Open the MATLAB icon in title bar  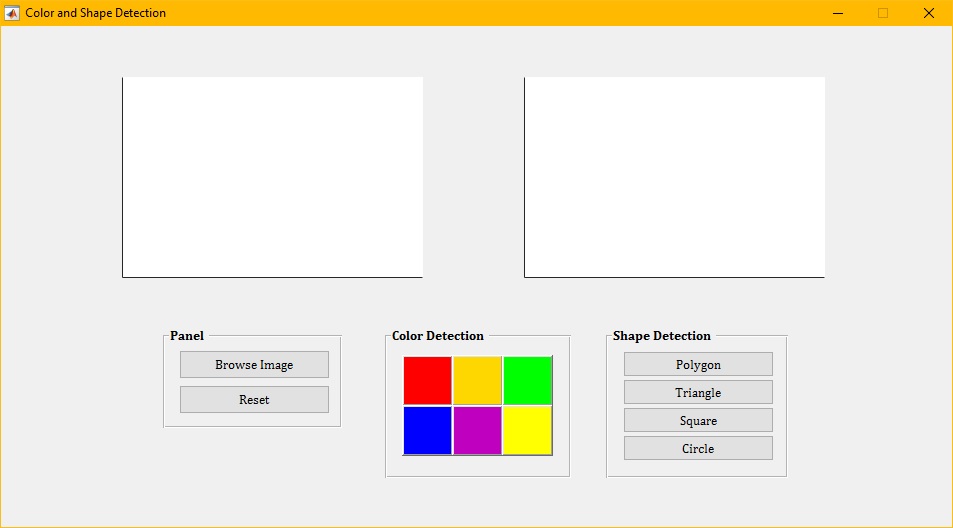(x=12, y=13)
